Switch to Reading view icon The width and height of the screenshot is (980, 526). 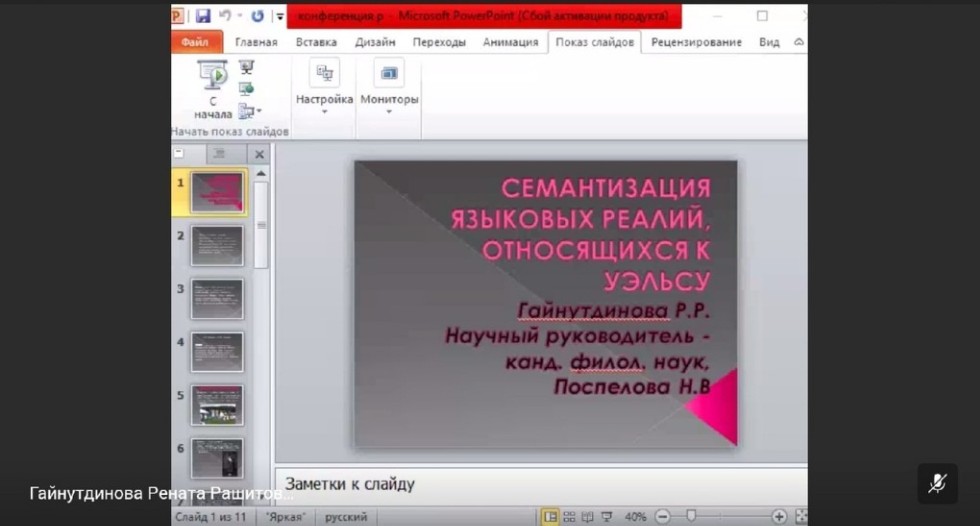click(x=588, y=517)
